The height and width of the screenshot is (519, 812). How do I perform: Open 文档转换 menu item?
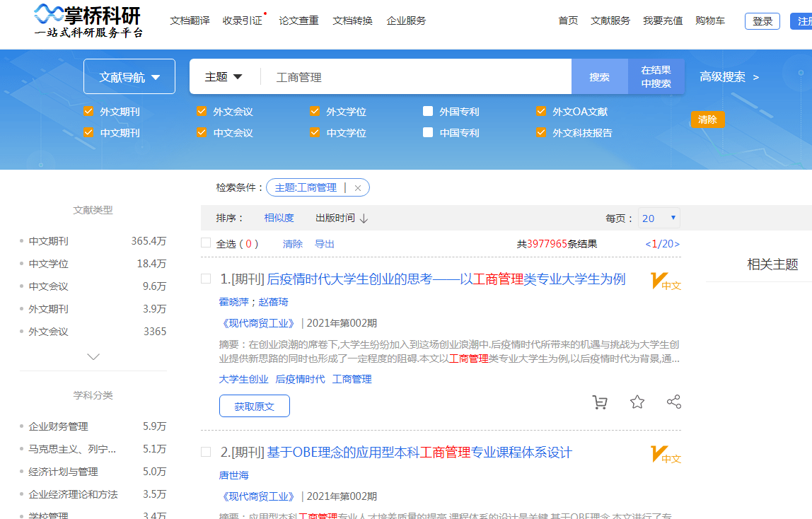click(353, 21)
